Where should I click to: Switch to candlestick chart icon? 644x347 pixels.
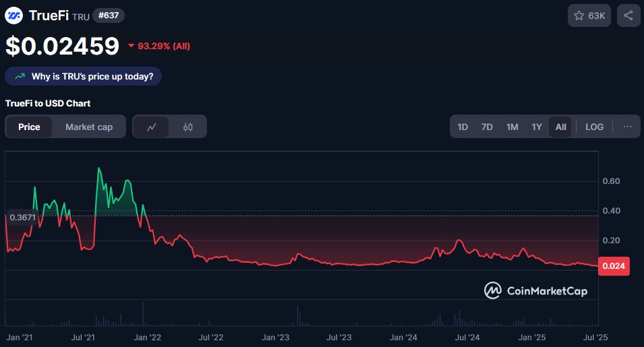click(187, 127)
